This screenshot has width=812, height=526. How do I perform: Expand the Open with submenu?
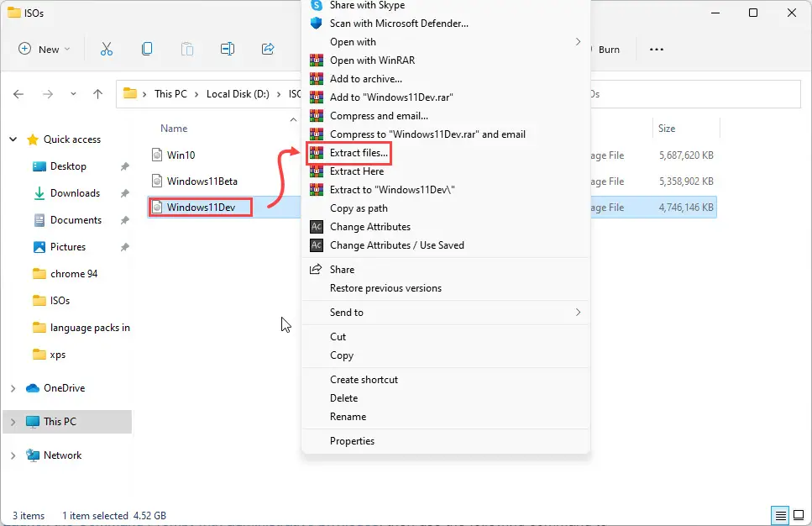pos(445,42)
